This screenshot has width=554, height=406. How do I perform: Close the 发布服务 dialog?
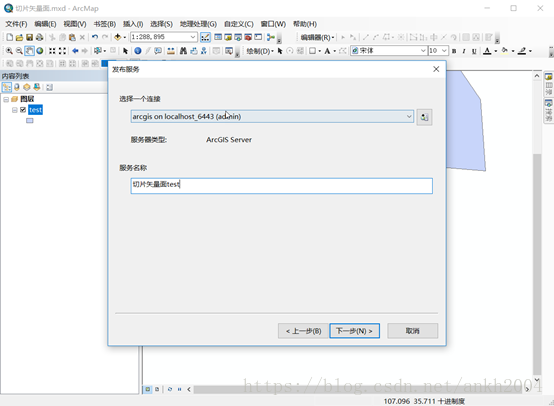[436, 69]
